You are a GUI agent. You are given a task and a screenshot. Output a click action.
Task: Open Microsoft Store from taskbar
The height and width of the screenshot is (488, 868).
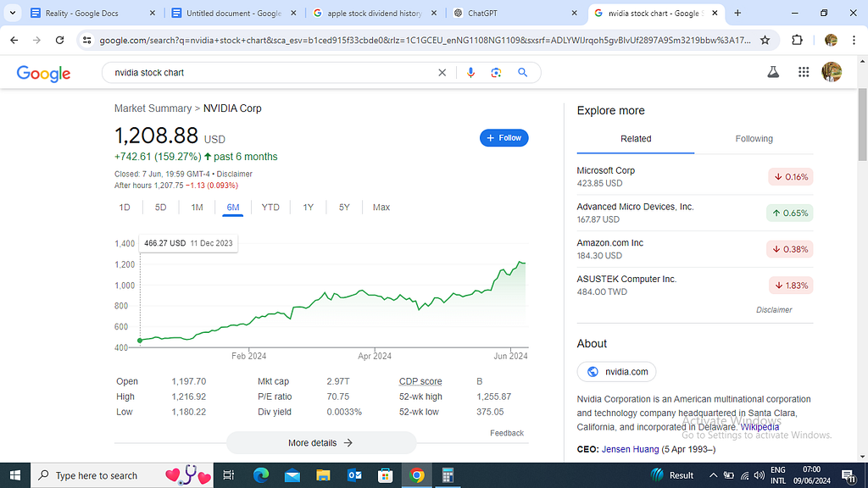[386, 475]
